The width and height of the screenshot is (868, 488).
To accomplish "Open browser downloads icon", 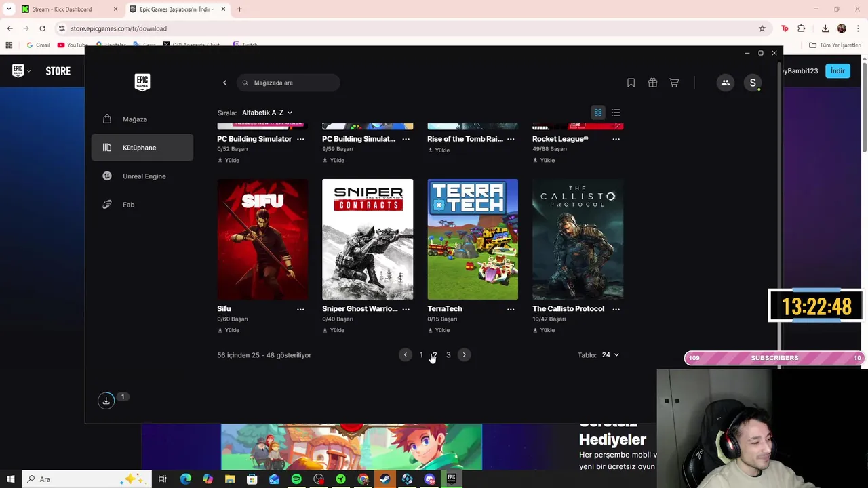I will pyautogui.click(x=825, y=28).
